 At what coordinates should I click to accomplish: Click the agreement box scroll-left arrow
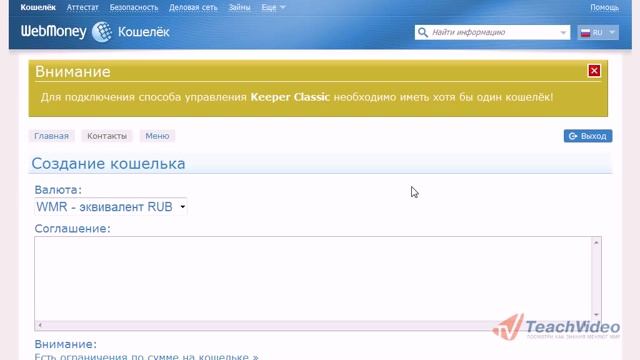[x=40, y=325]
